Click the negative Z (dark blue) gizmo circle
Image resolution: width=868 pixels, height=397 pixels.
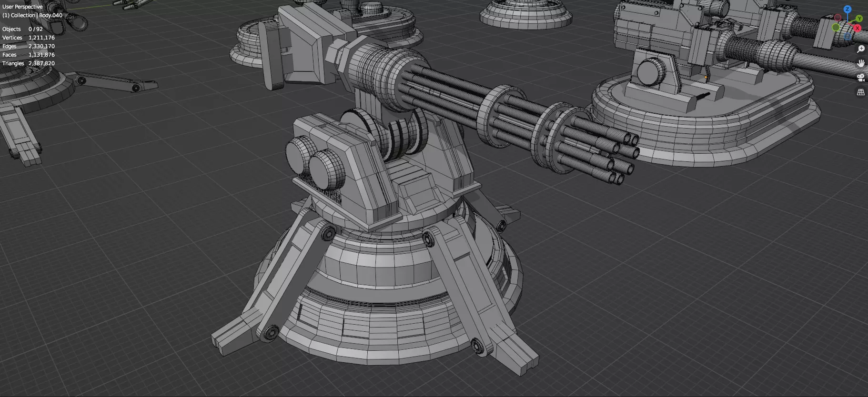tap(848, 36)
